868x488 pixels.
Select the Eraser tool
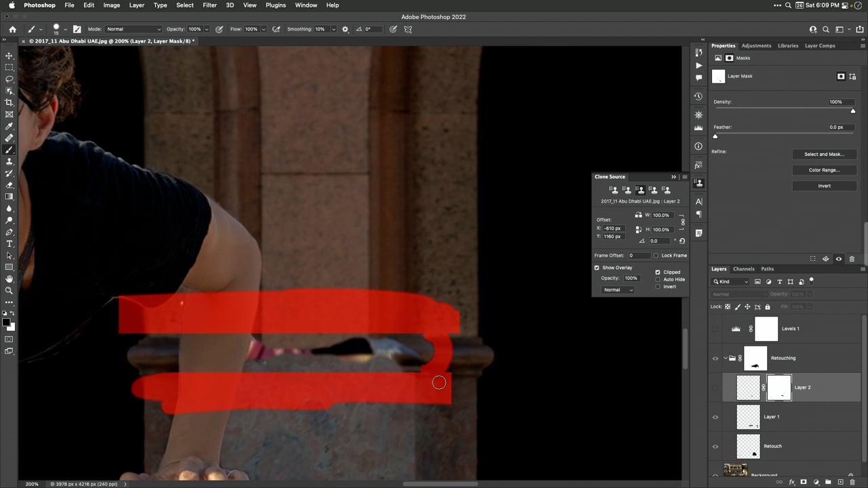pos(9,185)
